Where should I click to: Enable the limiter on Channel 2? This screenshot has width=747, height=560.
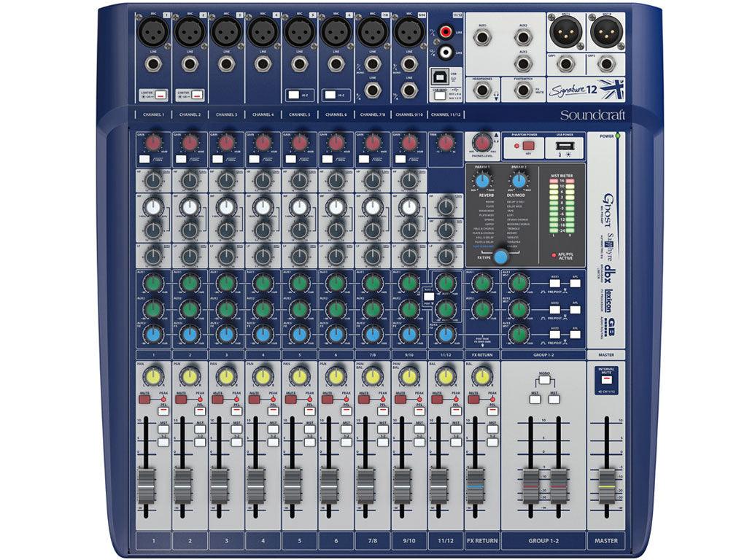click(x=196, y=94)
